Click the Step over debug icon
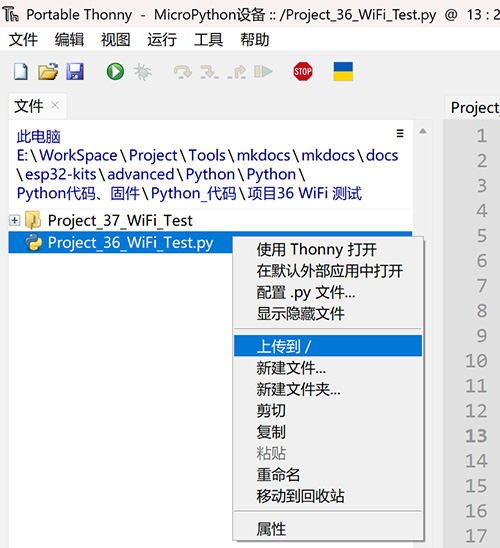500x548 pixels. pyautogui.click(x=182, y=72)
